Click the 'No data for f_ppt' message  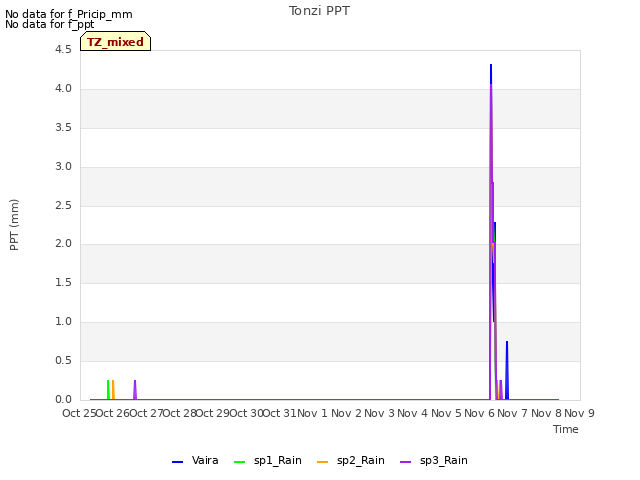point(49,24)
